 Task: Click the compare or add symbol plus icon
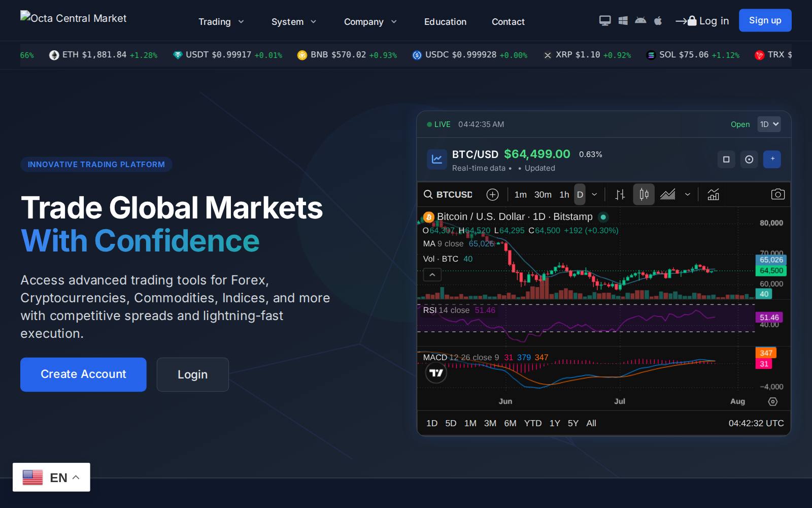coord(492,195)
